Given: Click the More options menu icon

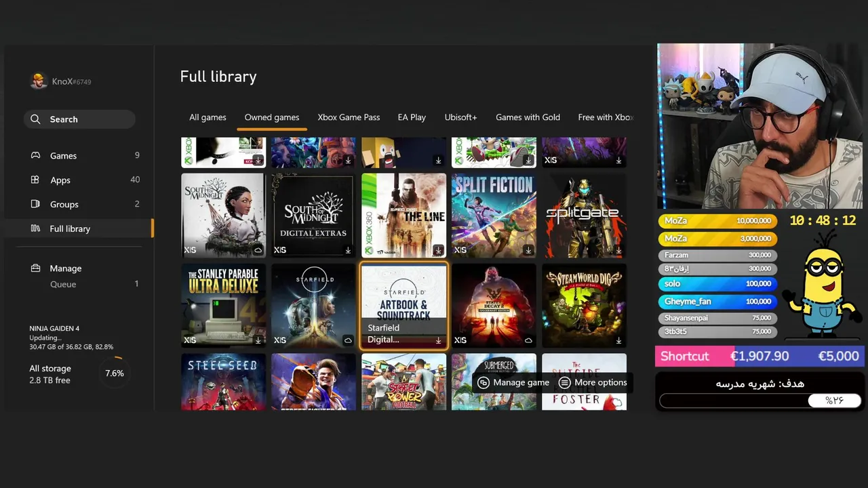Looking at the screenshot, I should pos(564,382).
